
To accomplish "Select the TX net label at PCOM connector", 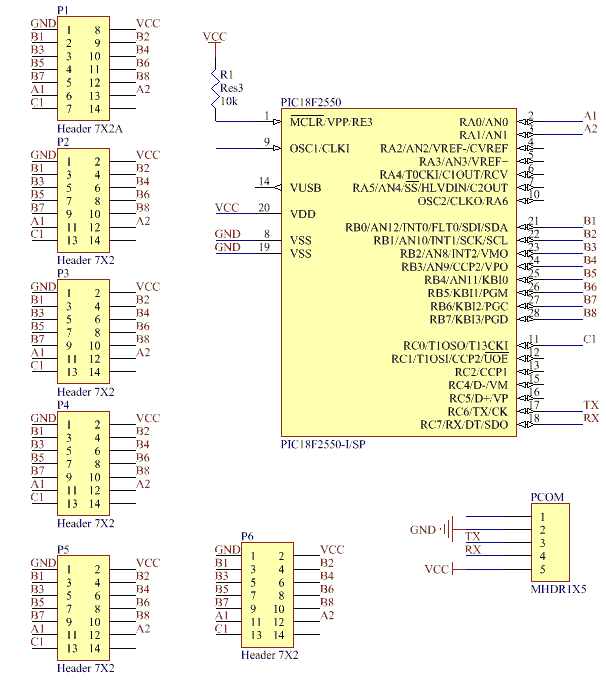I will (x=473, y=536).
